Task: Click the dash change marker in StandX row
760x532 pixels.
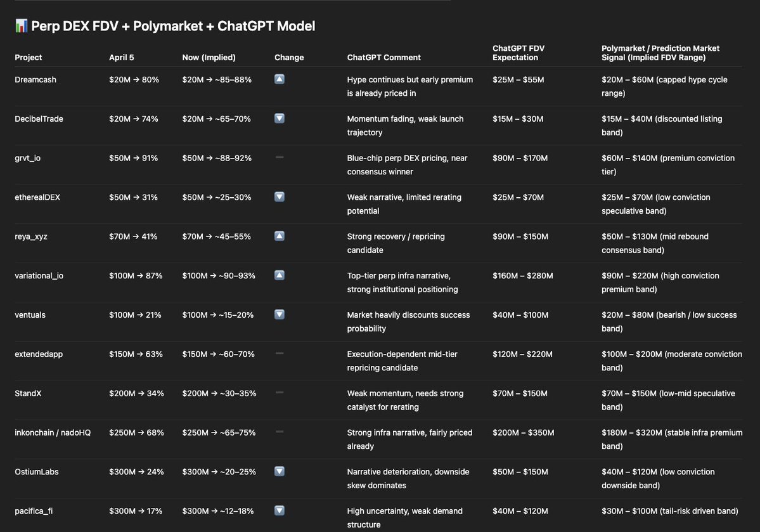Action: click(280, 393)
